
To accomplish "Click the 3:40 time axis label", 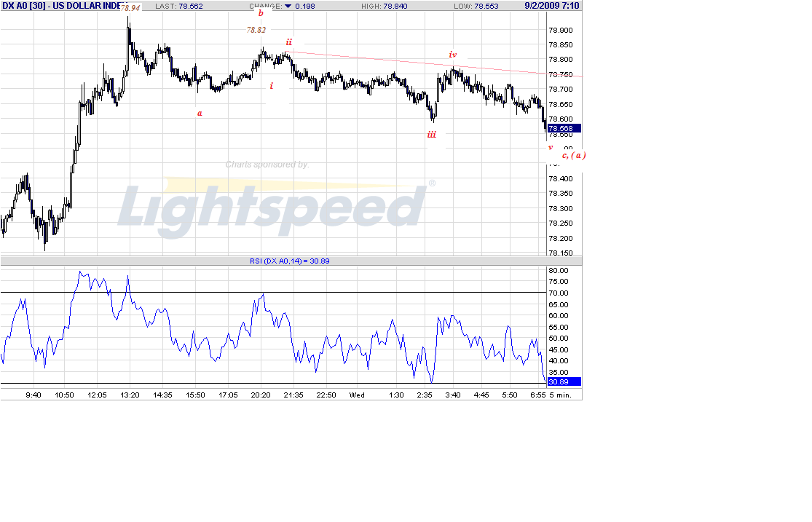I will (x=452, y=395).
